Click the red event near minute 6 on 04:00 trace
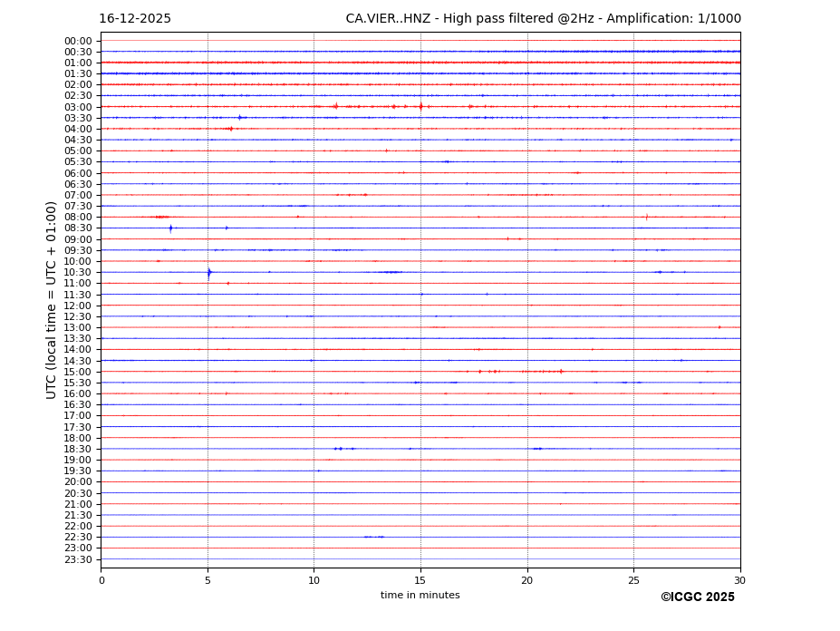Image resolution: width=840 pixels, height=631 pixels. [229, 129]
